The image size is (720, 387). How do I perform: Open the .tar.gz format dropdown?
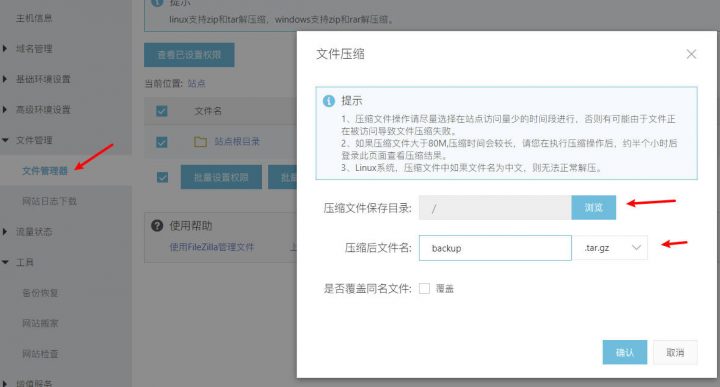[610, 248]
